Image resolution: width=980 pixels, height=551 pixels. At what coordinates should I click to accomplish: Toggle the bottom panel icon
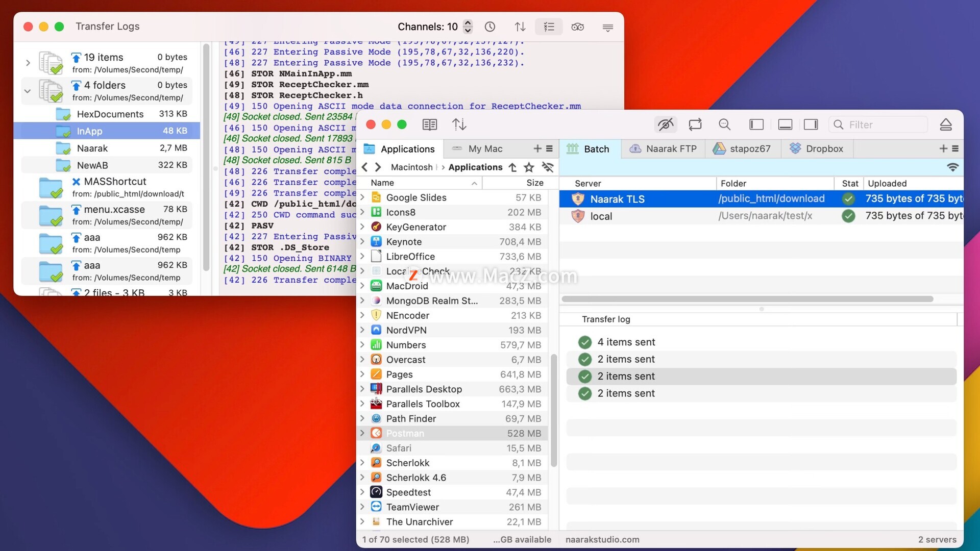785,124
